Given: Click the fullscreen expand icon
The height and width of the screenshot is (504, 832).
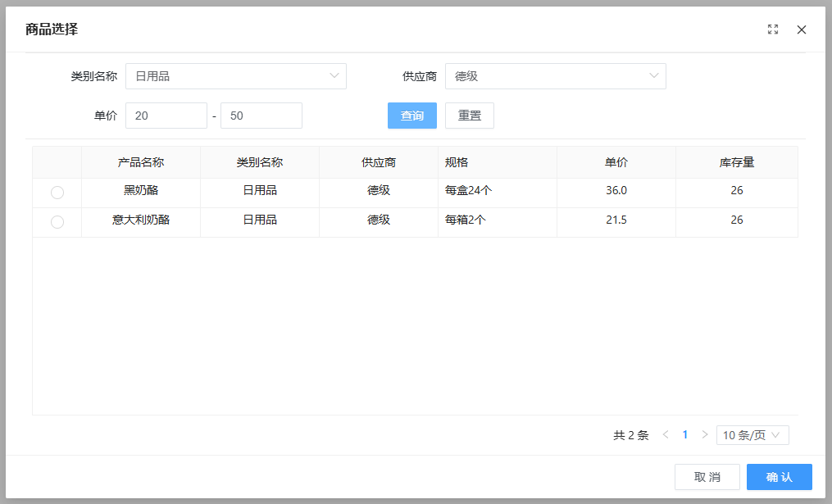Looking at the screenshot, I should coord(772,30).
